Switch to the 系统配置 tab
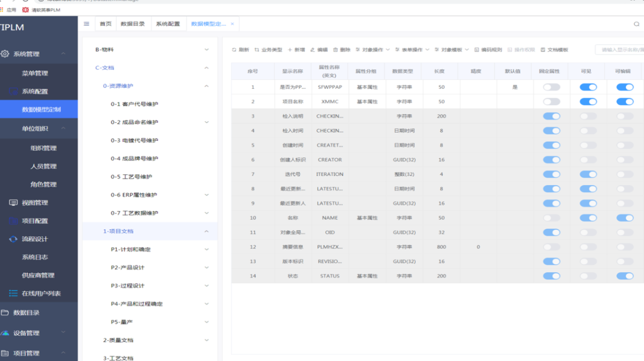The width and height of the screenshot is (644, 361). pyautogui.click(x=168, y=24)
